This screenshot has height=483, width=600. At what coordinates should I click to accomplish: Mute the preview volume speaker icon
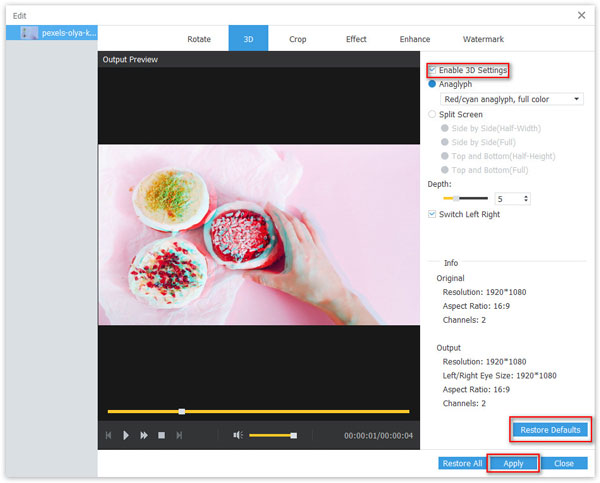click(x=238, y=435)
